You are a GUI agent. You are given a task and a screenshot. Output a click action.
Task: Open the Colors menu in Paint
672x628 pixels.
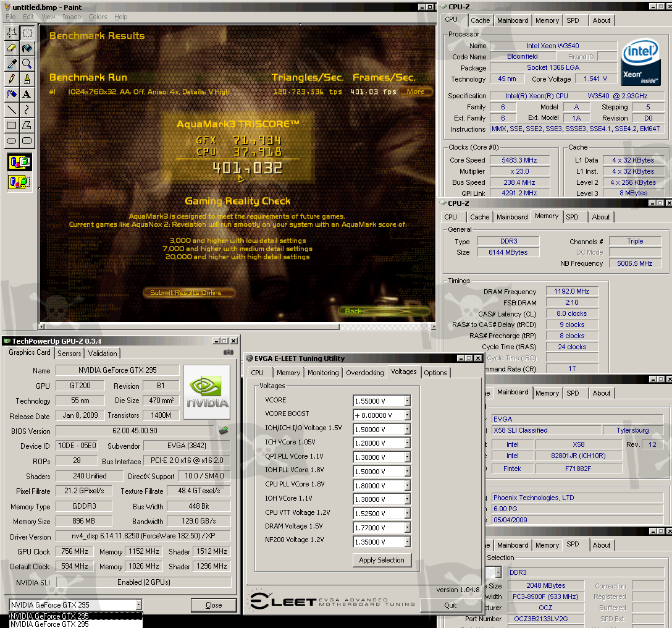click(x=98, y=17)
